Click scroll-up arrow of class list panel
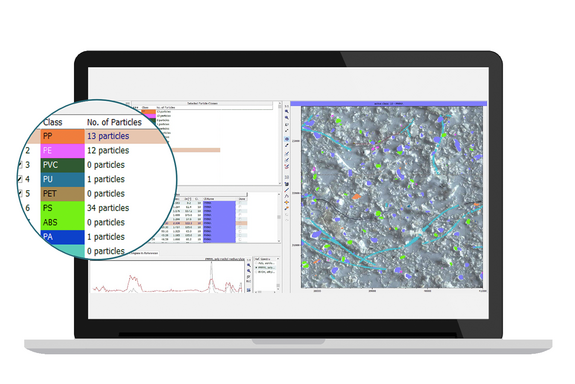This screenshot has width=575, height=384. [280, 103]
